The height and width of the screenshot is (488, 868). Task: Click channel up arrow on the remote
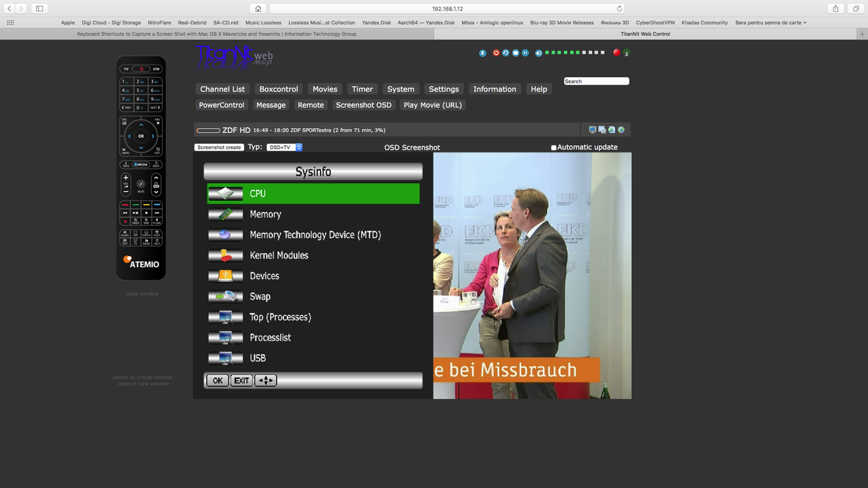coord(155,177)
